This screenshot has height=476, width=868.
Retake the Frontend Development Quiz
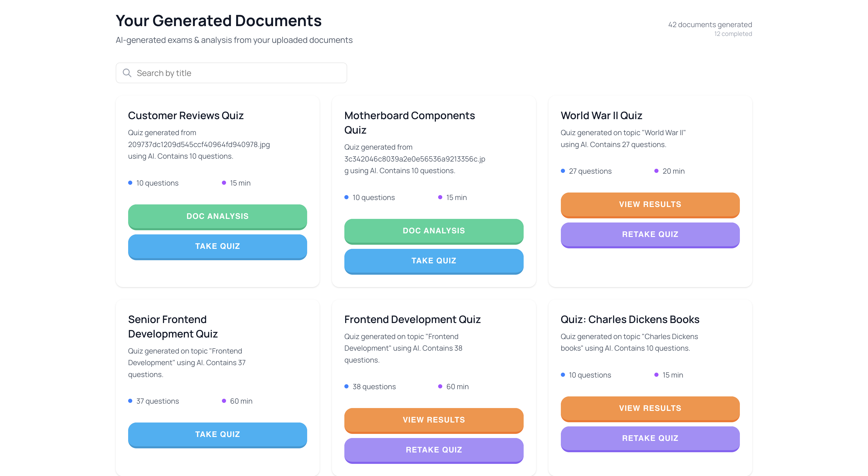click(x=434, y=450)
